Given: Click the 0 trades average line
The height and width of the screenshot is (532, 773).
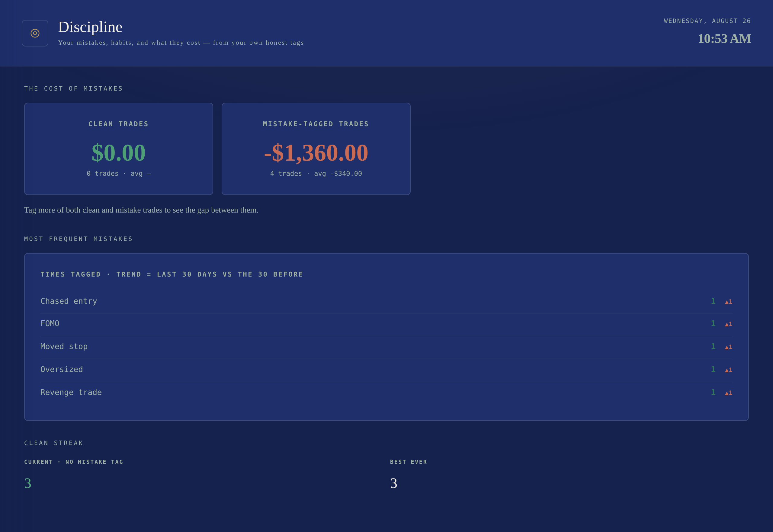Looking at the screenshot, I should (119, 173).
